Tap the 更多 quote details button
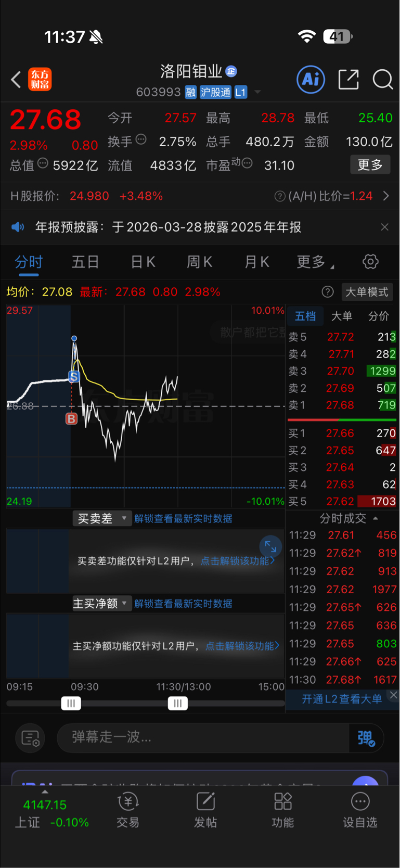The width and height of the screenshot is (400, 868). tap(370, 165)
